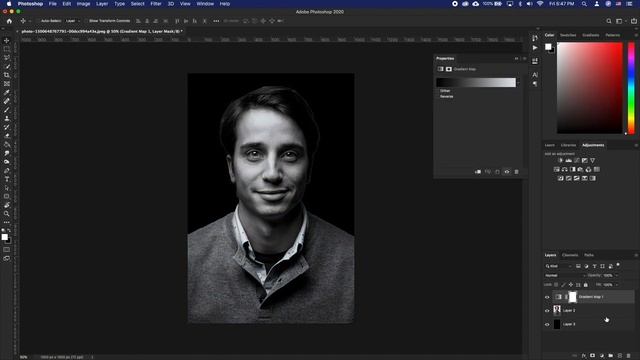The image size is (640, 360).
Task: Click the foreground color swatch in toolbox
Action: click(x=4, y=237)
